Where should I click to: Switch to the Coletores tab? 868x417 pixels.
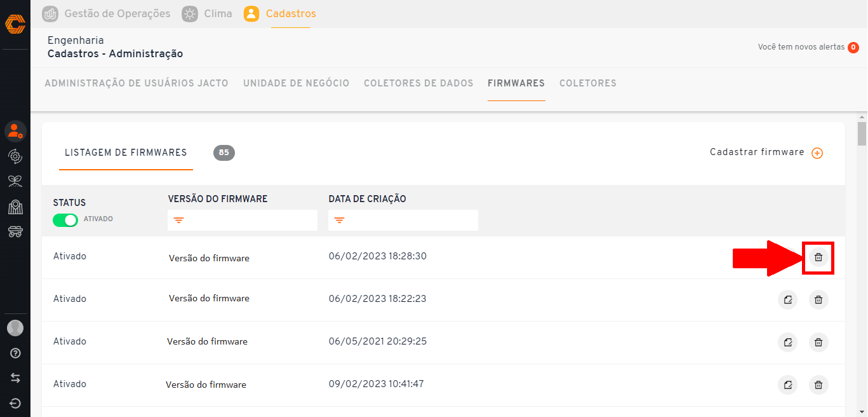588,83
